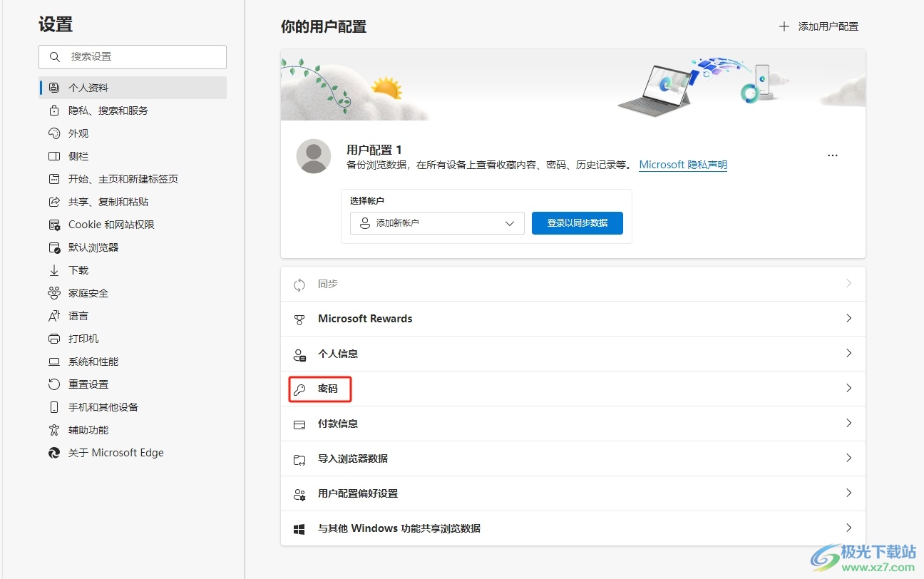
Task: Click the 家庭安全 sidebar label
Action: (x=88, y=293)
